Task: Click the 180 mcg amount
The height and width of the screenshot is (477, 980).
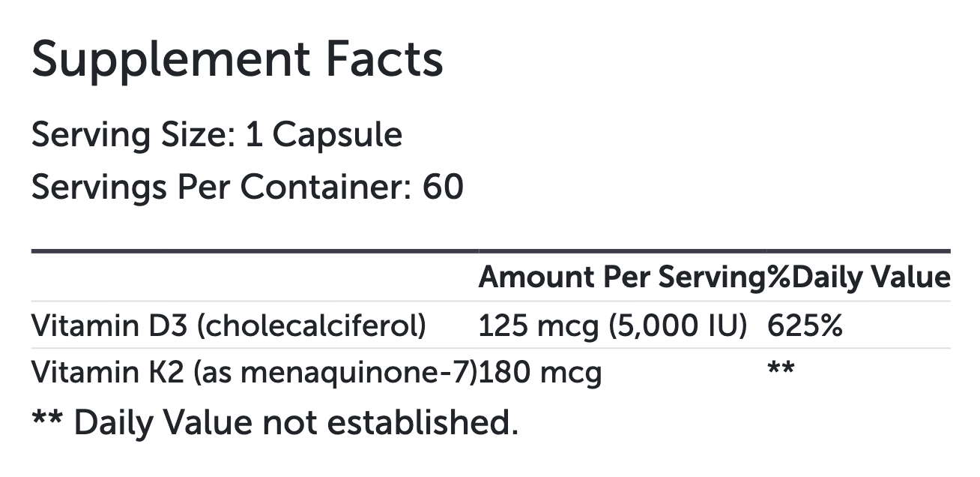Action: (539, 372)
